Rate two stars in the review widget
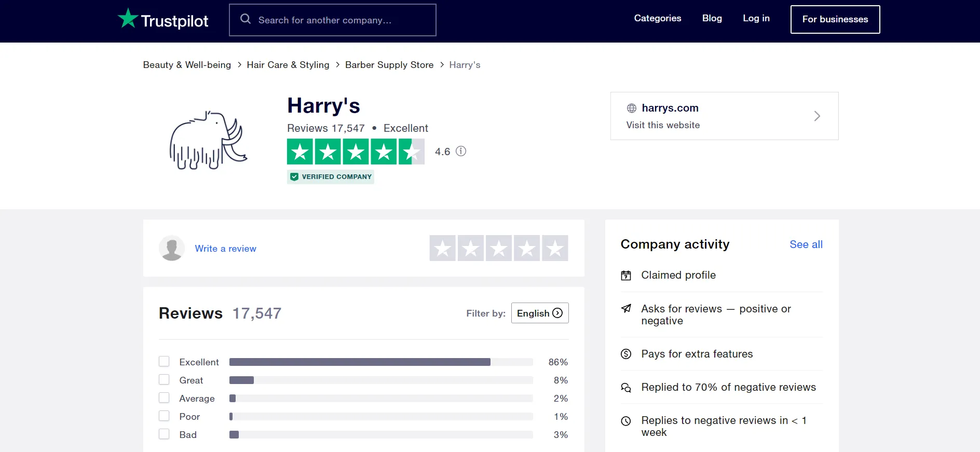The height and width of the screenshot is (452, 980). [471, 248]
